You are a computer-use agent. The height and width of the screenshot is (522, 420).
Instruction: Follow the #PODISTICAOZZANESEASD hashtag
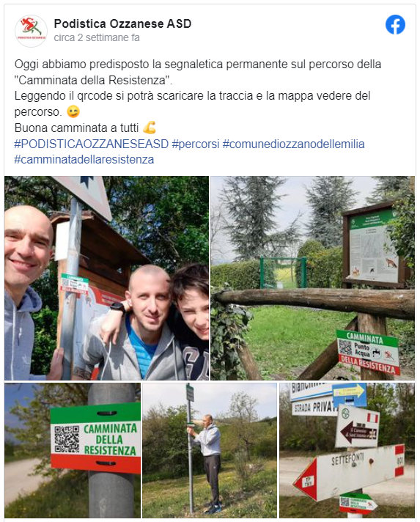tap(92, 144)
